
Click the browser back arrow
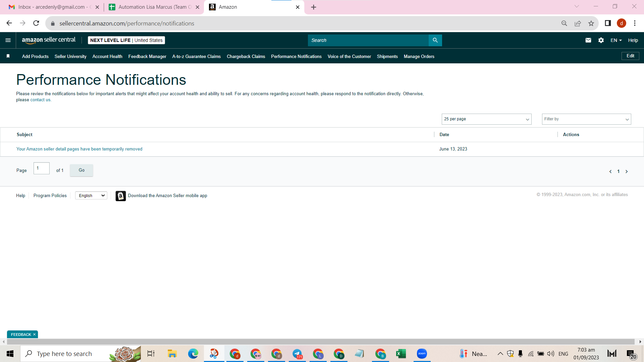pos(9,23)
